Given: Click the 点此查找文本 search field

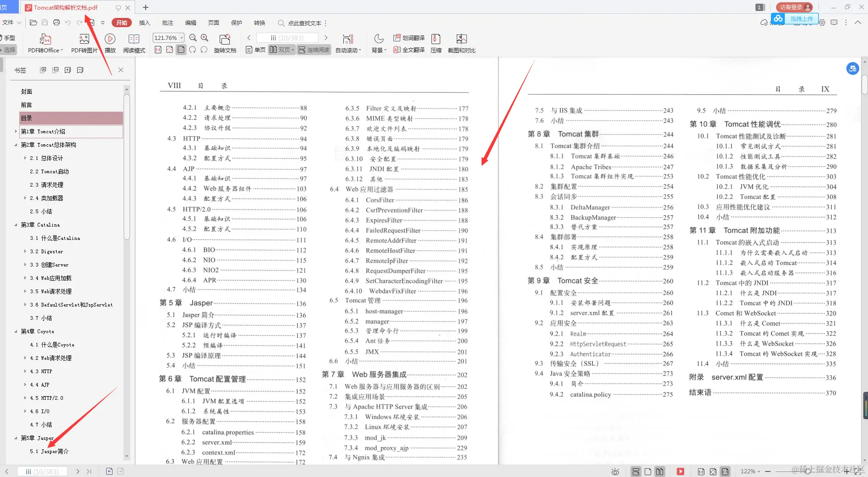Looking at the screenshot, I should 300,23.
